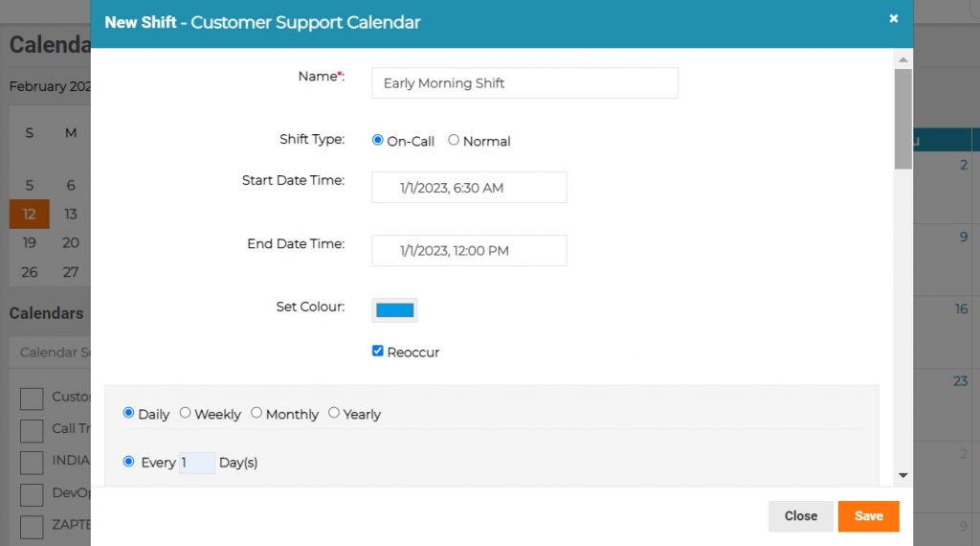Screen dimensions: 980x546
Task: Click scrollbar down arrow in dialog
Action: coord(903,475)
